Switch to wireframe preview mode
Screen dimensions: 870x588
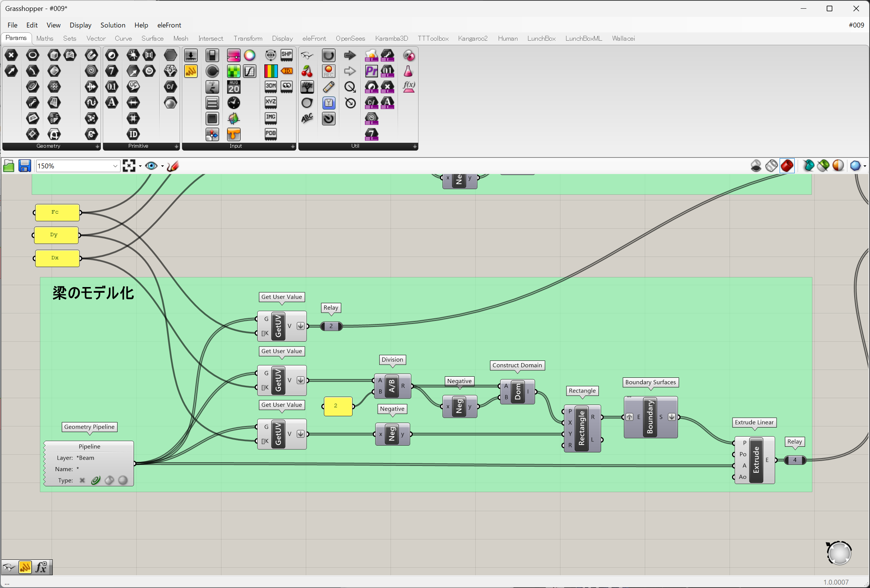771,166
